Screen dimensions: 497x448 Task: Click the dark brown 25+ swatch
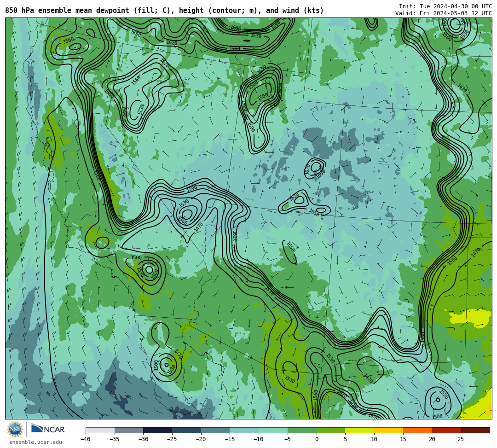(475, 430)
